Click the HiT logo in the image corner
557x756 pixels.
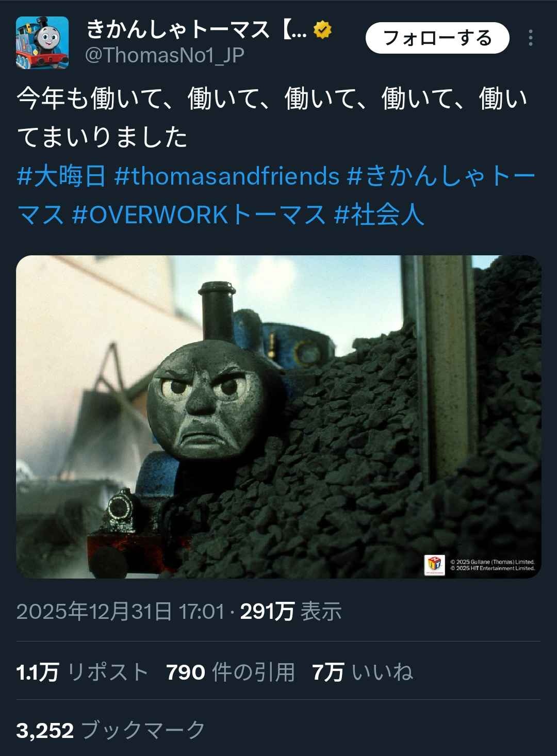434,565
